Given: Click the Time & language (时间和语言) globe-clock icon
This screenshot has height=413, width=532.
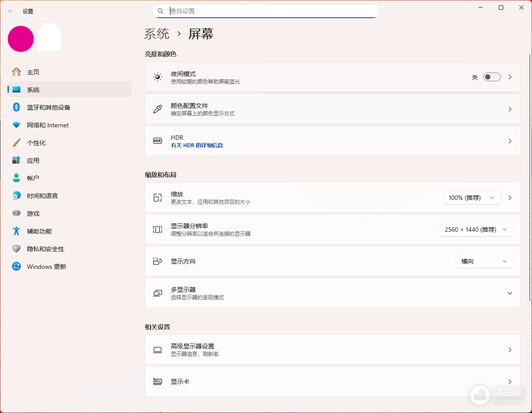Looking at the screenshot, I should pos(16,195).
